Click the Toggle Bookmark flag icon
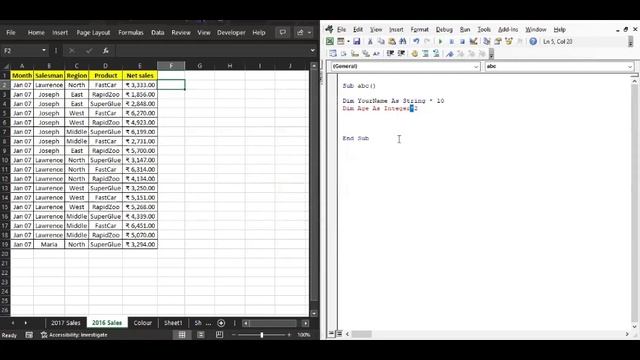This screenshot has height=360, width=640. click(449, 53)
